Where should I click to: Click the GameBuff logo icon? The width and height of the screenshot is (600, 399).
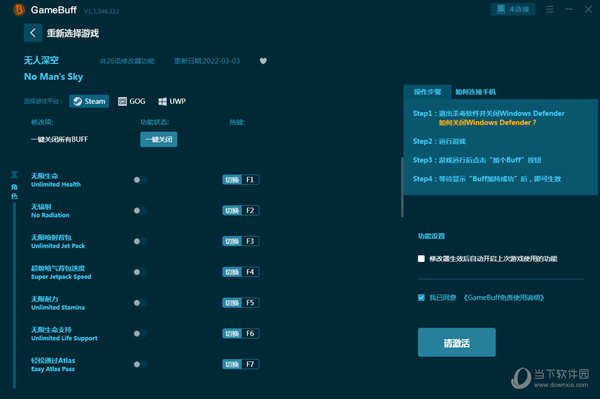click(18, 10)
